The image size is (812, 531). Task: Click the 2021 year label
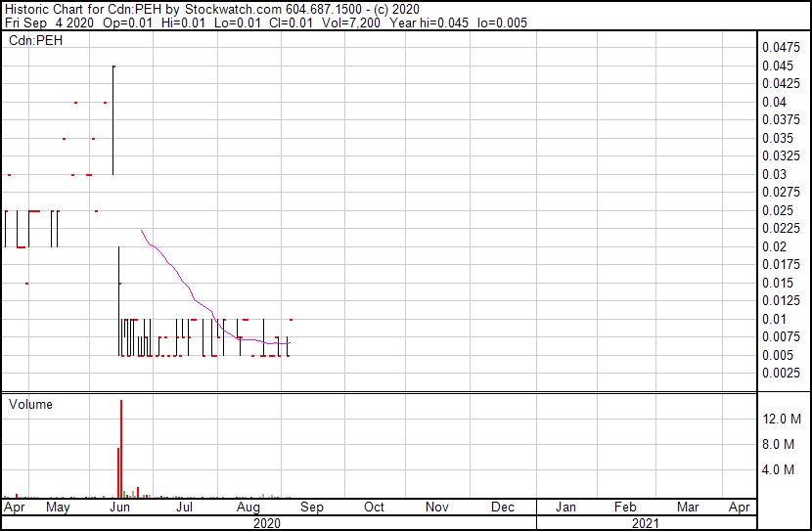coord(646,523)
